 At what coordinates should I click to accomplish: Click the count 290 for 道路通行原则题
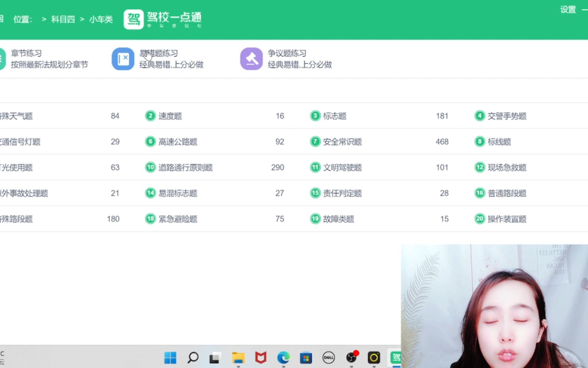pos(278,167)
